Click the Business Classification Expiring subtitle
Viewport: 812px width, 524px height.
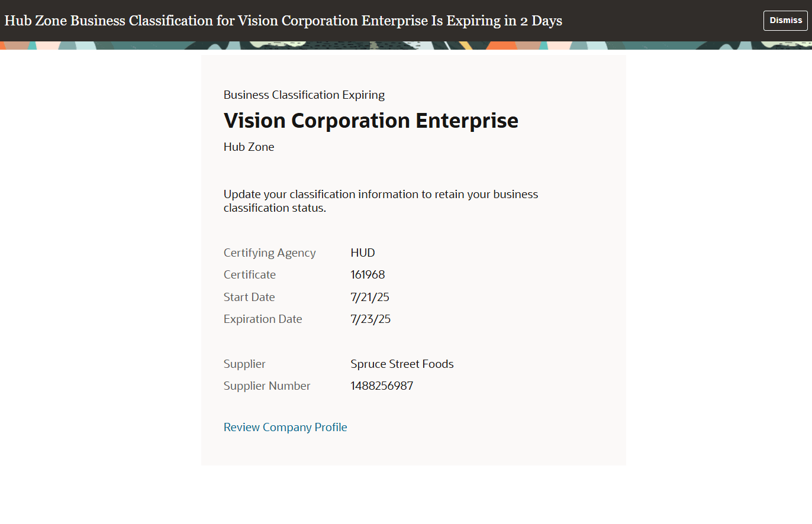(304, 95)
